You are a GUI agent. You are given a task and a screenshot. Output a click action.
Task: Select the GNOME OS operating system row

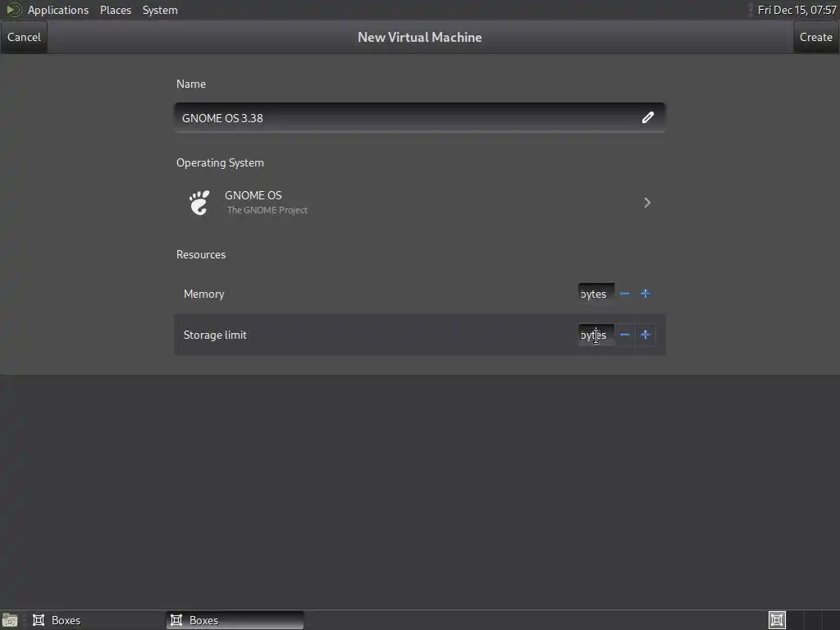pyautogui.click(x=420, y=203)
